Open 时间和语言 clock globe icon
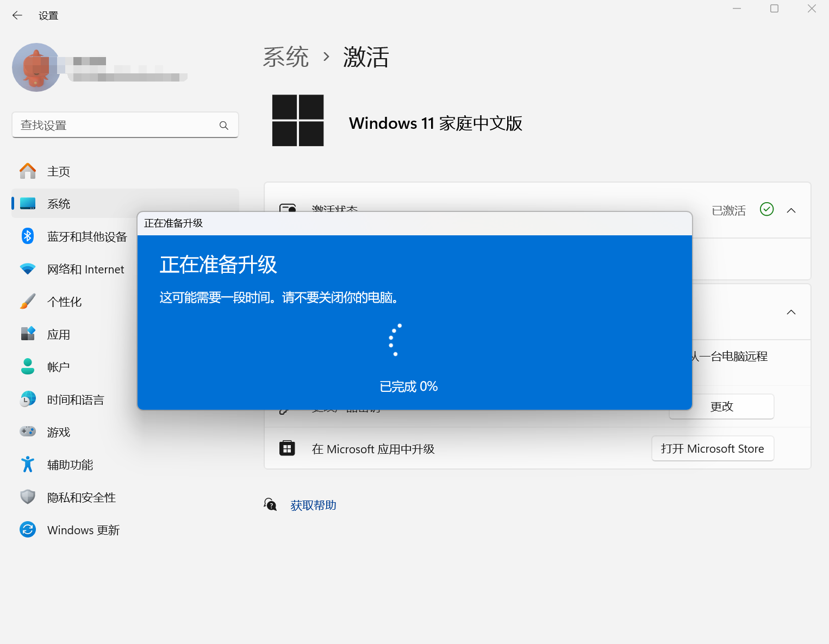The image size is (829, 644). [28, 399]
